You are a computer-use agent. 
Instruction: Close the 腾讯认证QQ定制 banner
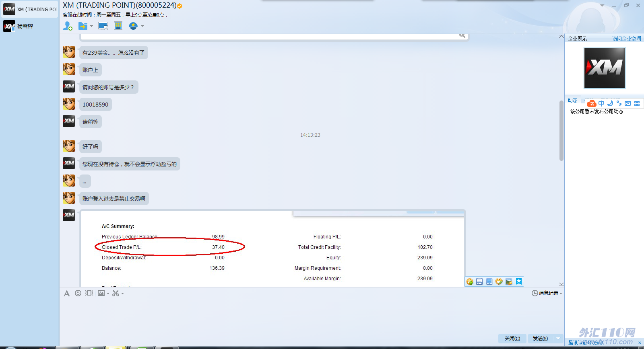(x=640, y=343)
